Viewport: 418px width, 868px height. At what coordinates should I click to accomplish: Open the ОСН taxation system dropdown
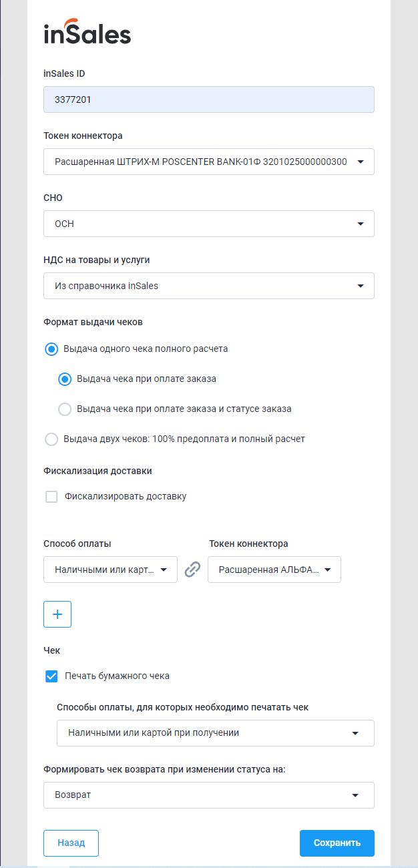pos(209,224)
